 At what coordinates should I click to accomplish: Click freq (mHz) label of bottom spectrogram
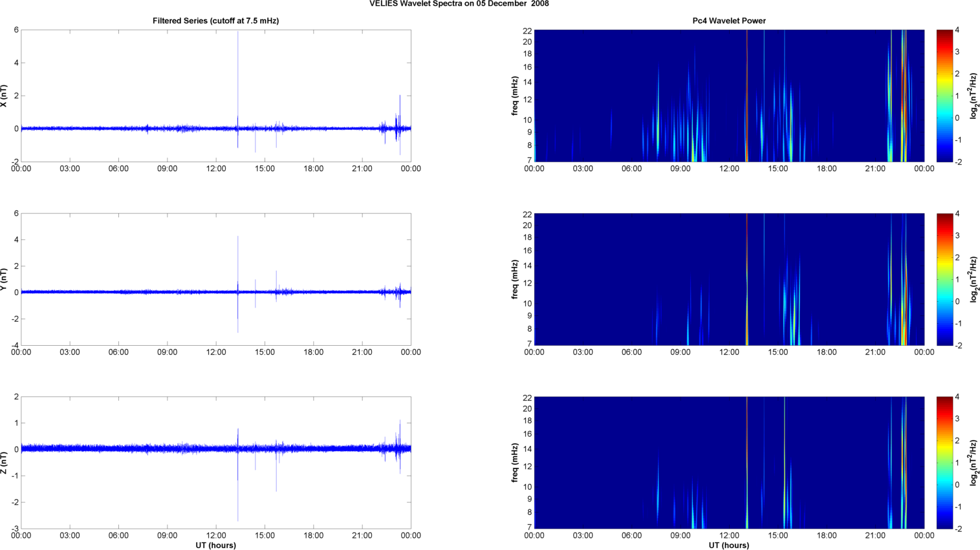[x=515, y=463]
